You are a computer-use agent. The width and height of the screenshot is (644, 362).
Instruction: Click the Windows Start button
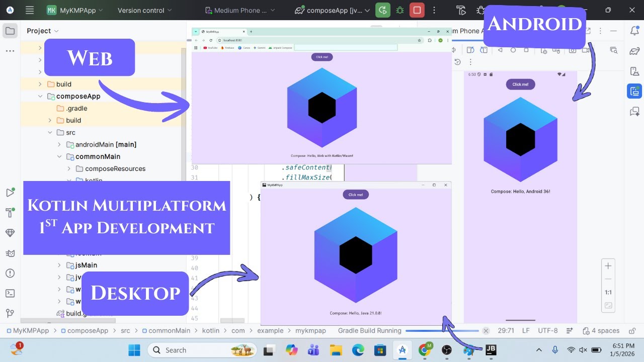coord(134,350)
